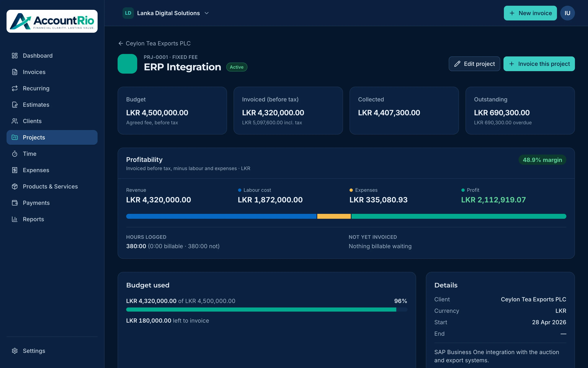This screenshot has height=368, width=588.
Task: Click the blue labour cost bar segment
Action: tap(221, 216)
